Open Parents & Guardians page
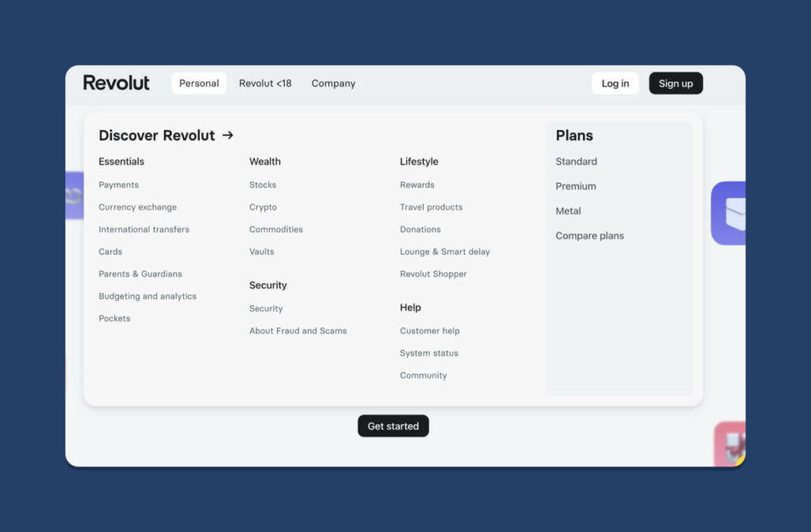 (x=140, y=274)
